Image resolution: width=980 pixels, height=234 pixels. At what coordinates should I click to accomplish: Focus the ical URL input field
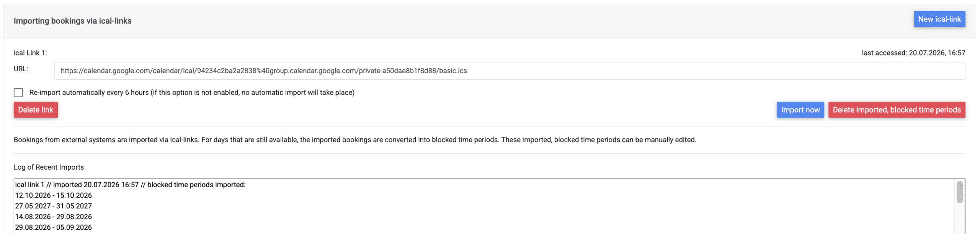pyautogui.click(x=510, y=71)
